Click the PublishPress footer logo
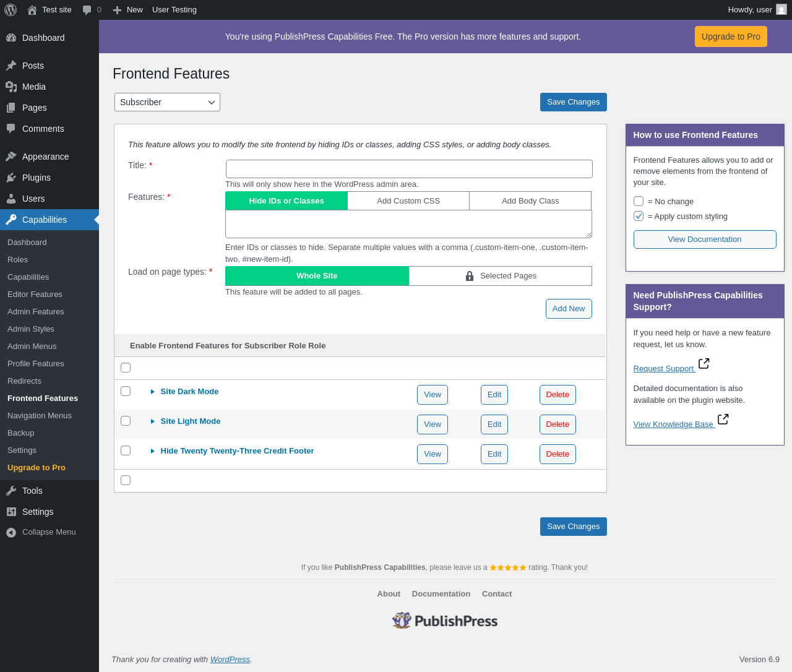The width and height of the screenshot is (792, 672). click(x=445, y=621)
